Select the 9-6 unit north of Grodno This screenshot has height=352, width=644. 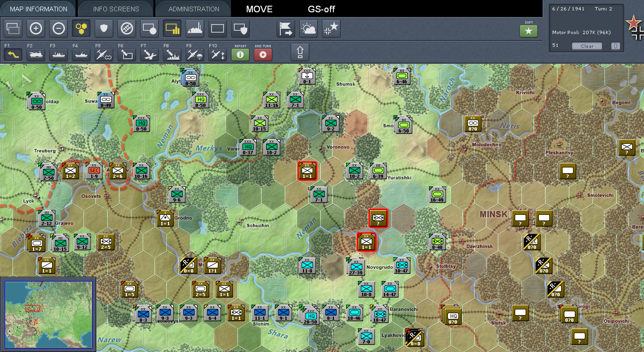click(177, 194)
